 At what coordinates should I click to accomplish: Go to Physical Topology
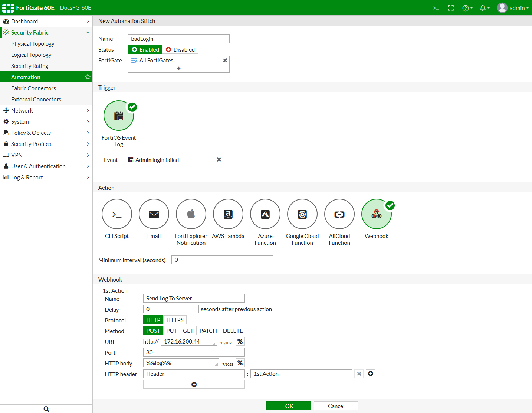(33, 44)
